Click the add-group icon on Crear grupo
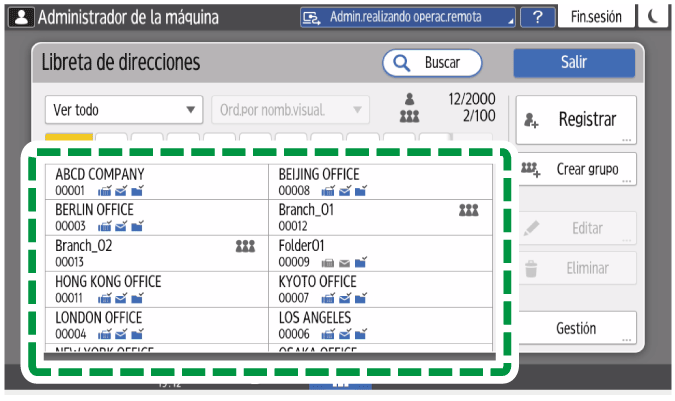The width and height of the screenshot is (675, 401). 532,168
